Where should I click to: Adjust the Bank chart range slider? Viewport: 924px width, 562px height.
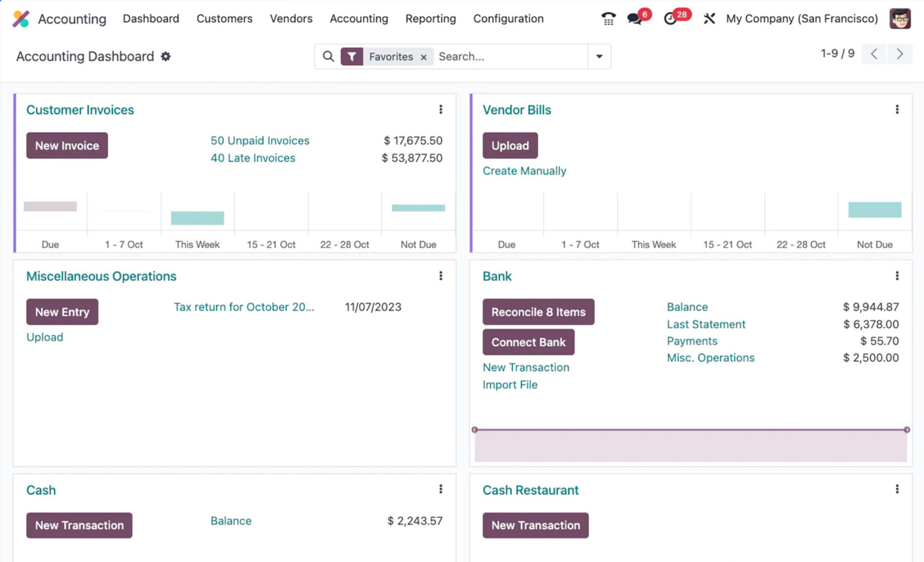point(691,430)
